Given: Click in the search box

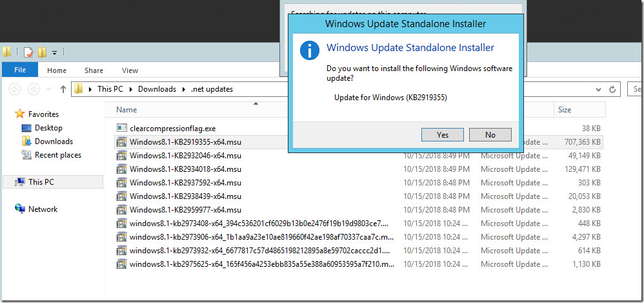Looking at the screenshot, I should click(x=636, y=89).
